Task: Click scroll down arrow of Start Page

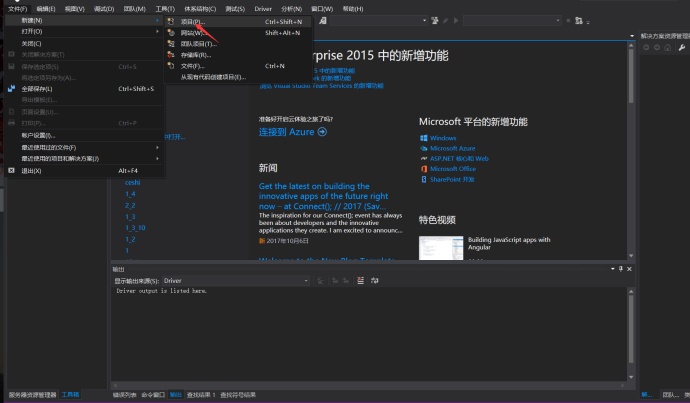Action: 631,256
